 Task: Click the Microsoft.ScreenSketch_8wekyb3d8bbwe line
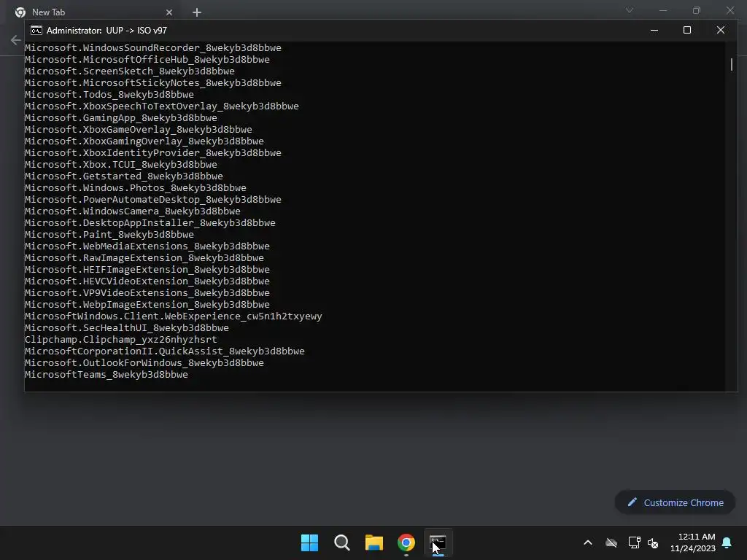click(x=130, y=71)
